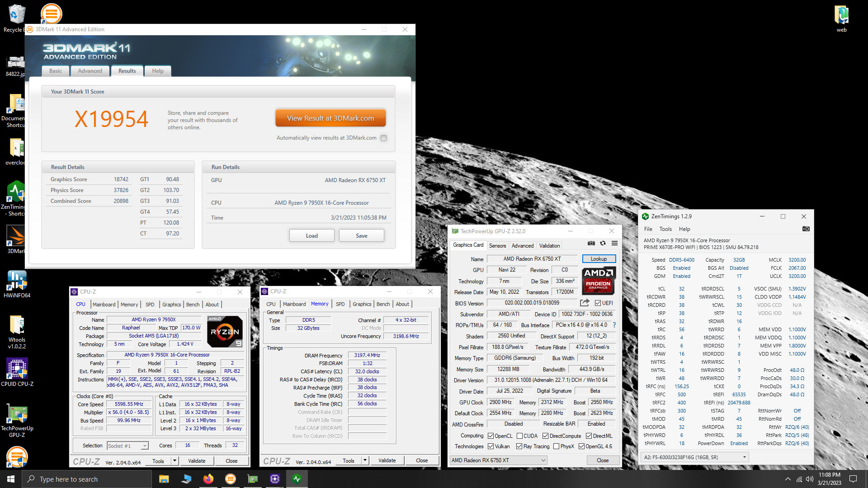868x488 pixels.
Task: Open notification center icon
Action: [x=853, y=479]
